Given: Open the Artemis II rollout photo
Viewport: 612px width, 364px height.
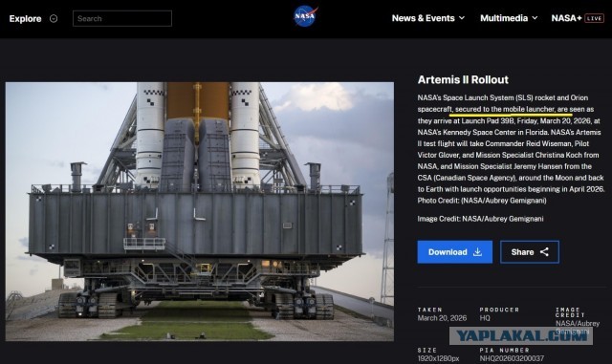Looking at the screenshot, I should (200, 211).
